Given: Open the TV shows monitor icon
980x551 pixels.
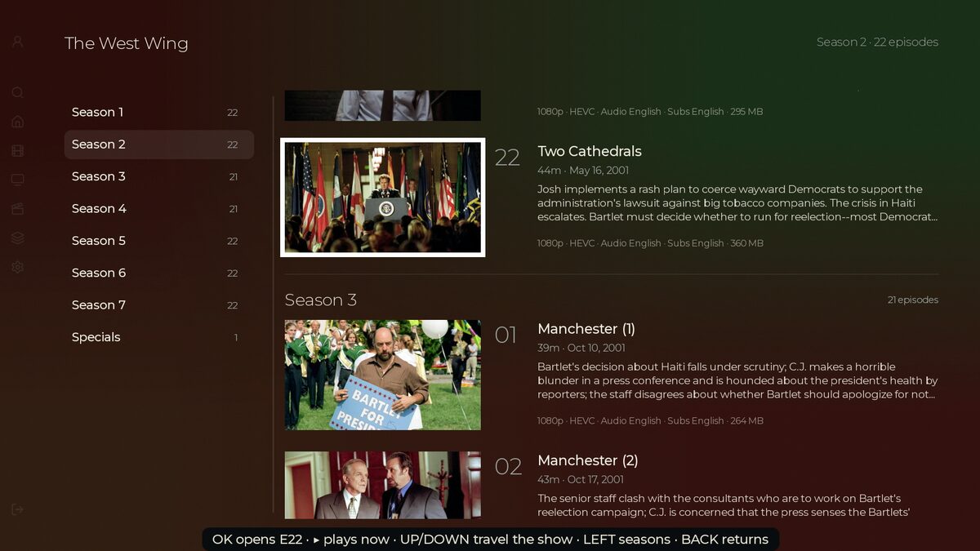Looking at the screenshot, I should tap(18, 180).
